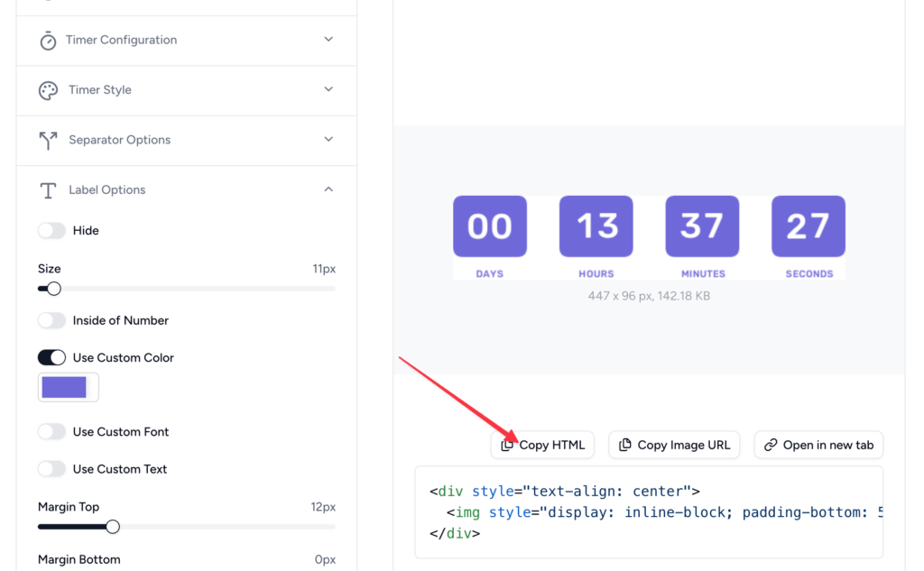This screenshot has width=924, height=571.
Task: Click the Label Options text icon
Action: point(48,189)
